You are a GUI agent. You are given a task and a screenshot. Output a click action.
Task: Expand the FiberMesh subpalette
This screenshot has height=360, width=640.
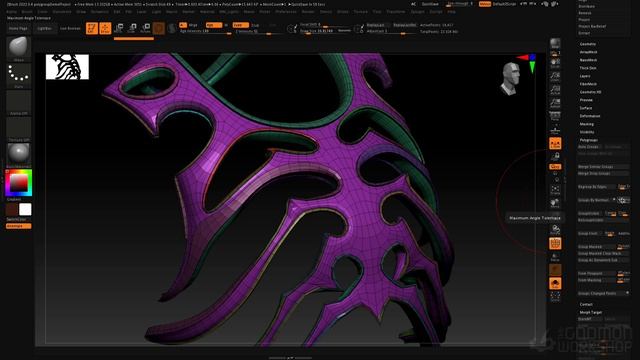click(x=588, y=84)
